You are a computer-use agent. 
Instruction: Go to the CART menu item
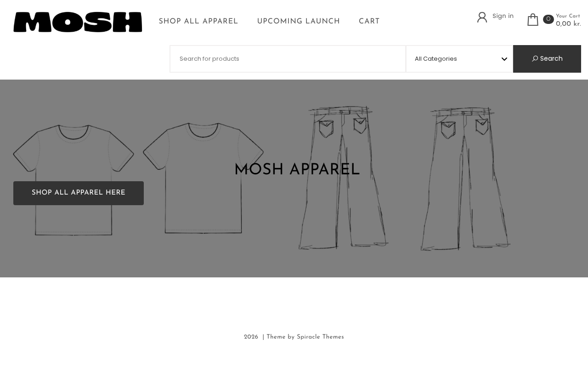pyautogui.click(x=369, y=22)
